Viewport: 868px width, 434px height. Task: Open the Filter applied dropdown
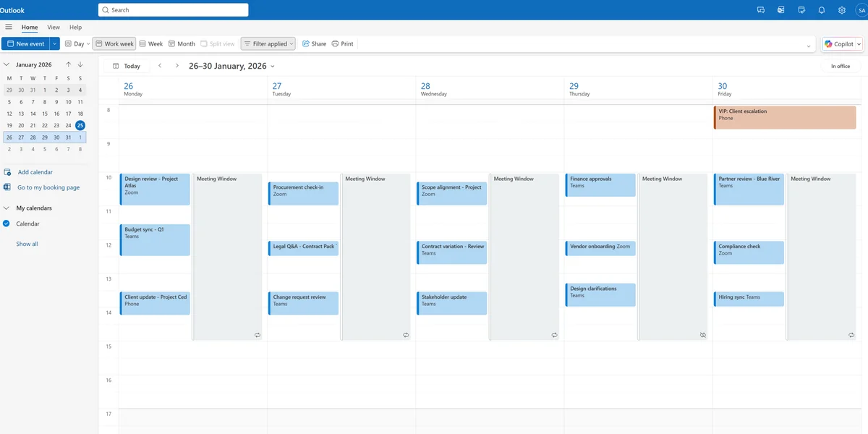268,44
